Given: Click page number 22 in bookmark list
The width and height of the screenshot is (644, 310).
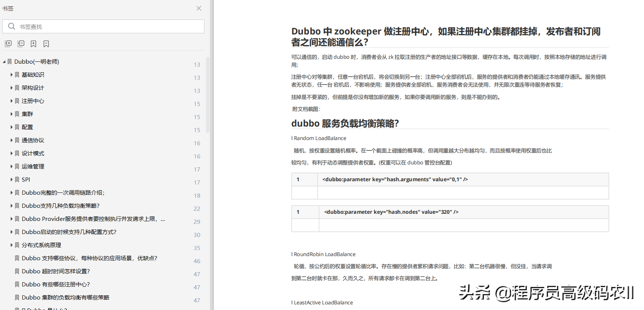Looking at the screenshot, I should (197, 209).
